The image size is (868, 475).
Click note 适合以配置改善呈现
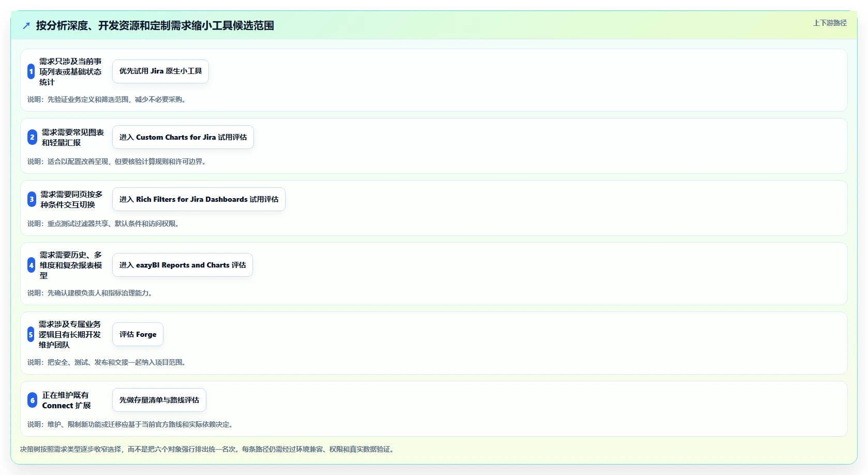coord(118,161)
